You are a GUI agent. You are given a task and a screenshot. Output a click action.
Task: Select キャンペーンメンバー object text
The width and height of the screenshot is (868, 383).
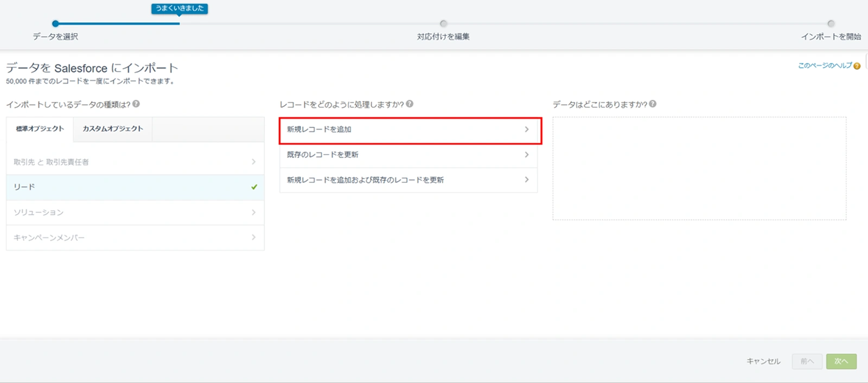[49, 238]
